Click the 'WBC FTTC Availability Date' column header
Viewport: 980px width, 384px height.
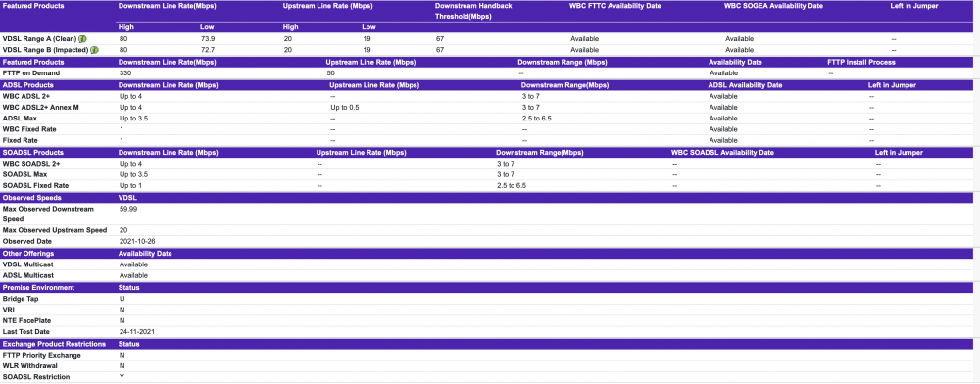[x=615, y=6]
